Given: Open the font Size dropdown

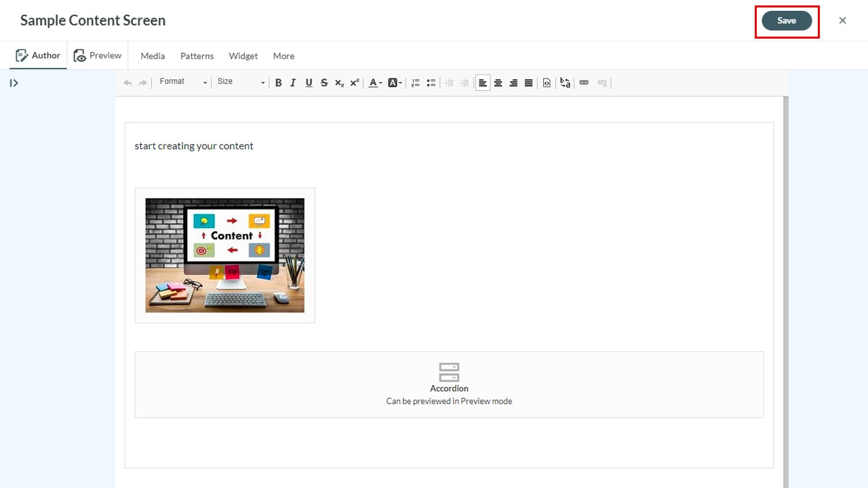Looking at the screenshot, I should point(241,82).
